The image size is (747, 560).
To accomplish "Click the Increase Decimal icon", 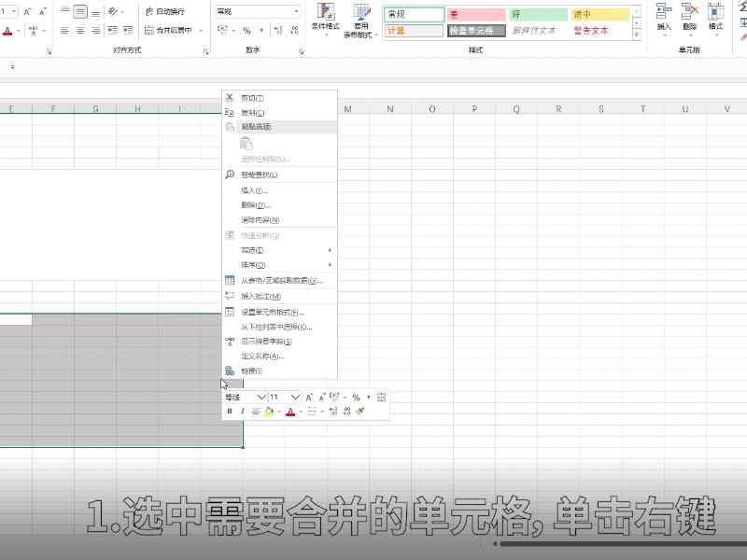I will click(x=276, y=30).
